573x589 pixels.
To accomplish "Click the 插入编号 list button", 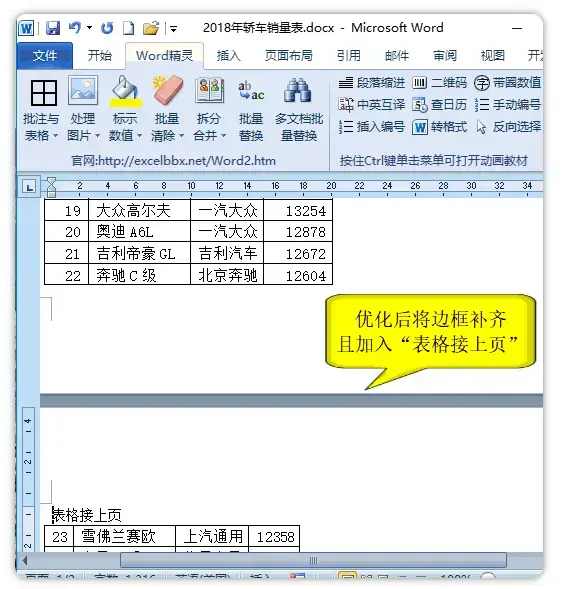I will coord(372,127).
